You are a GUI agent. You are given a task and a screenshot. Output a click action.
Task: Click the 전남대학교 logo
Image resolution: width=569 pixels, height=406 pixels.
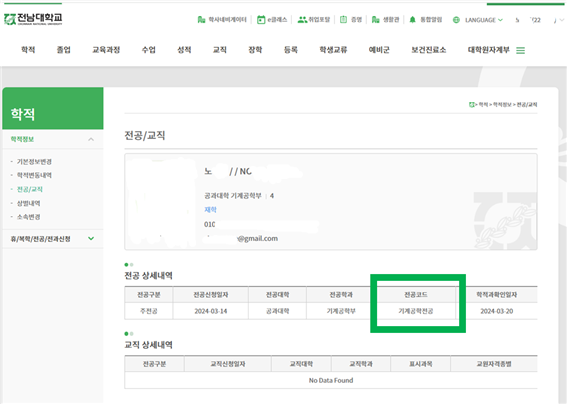pyautogui.click(x=33, y=19)
